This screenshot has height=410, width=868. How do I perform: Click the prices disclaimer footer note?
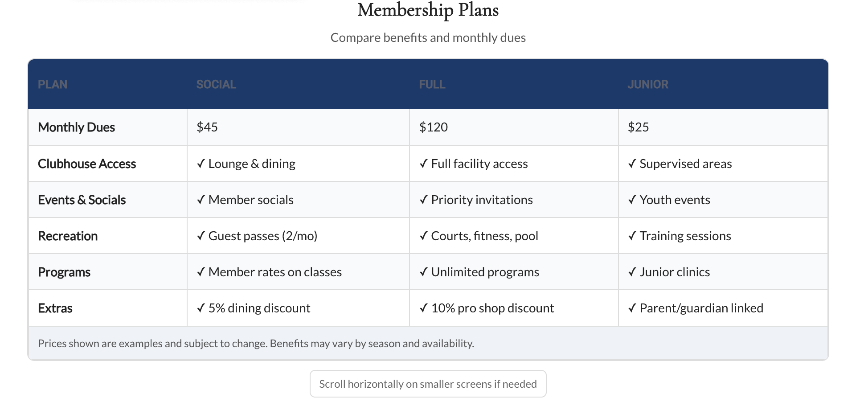[x=256, y=344]
